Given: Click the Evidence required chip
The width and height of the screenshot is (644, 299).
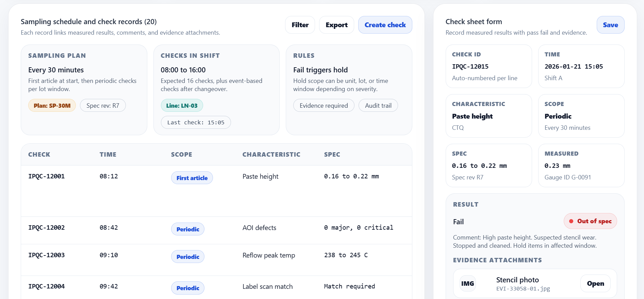Looking at the screenshot, I should 324,106.
